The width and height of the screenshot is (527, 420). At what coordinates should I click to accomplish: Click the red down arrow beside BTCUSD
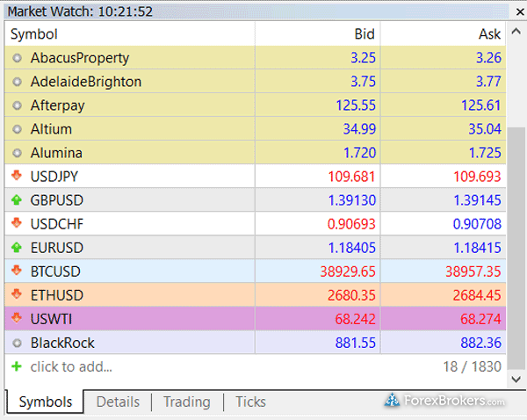point(17,271)
